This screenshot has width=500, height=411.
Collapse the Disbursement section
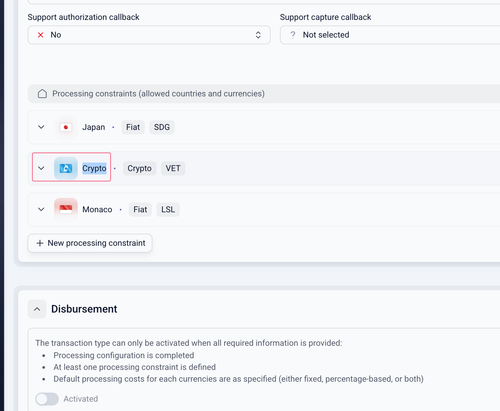(x=37, y=309)
